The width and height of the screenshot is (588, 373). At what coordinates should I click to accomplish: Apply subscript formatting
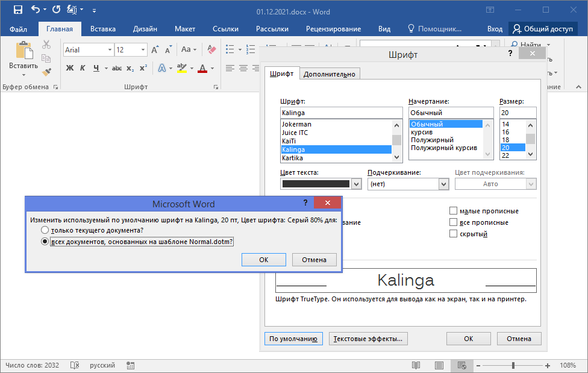(x=130, y=68)
